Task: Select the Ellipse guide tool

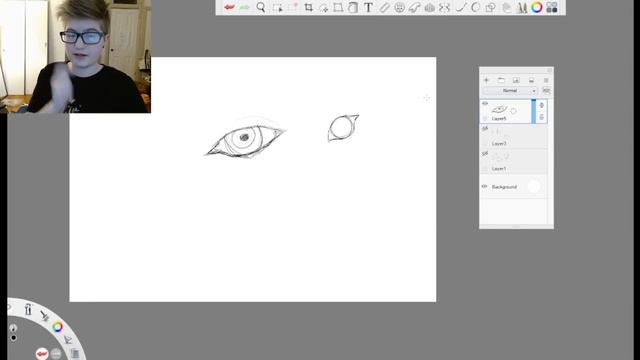Action: tap(400, 7)
